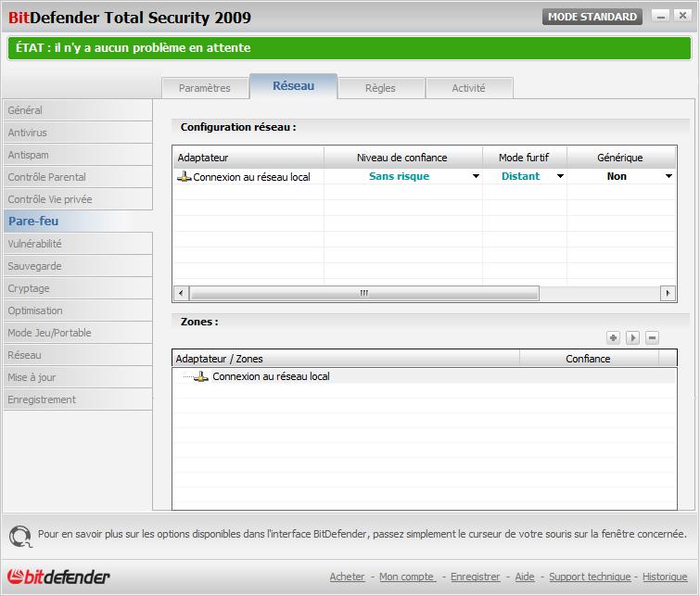Click the Support technique link
700x596 pixels.
[x=590, y=577]
